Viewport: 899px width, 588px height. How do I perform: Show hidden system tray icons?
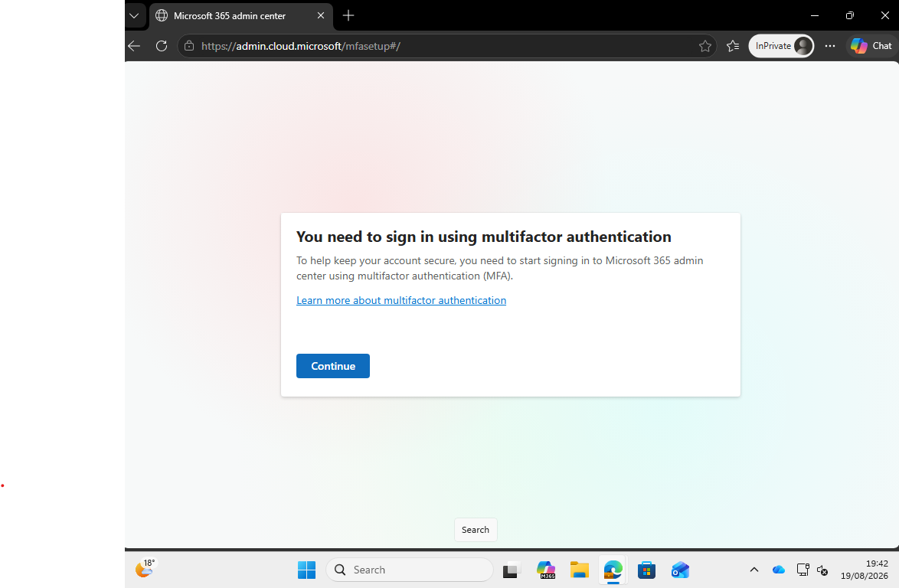point(754,570)
